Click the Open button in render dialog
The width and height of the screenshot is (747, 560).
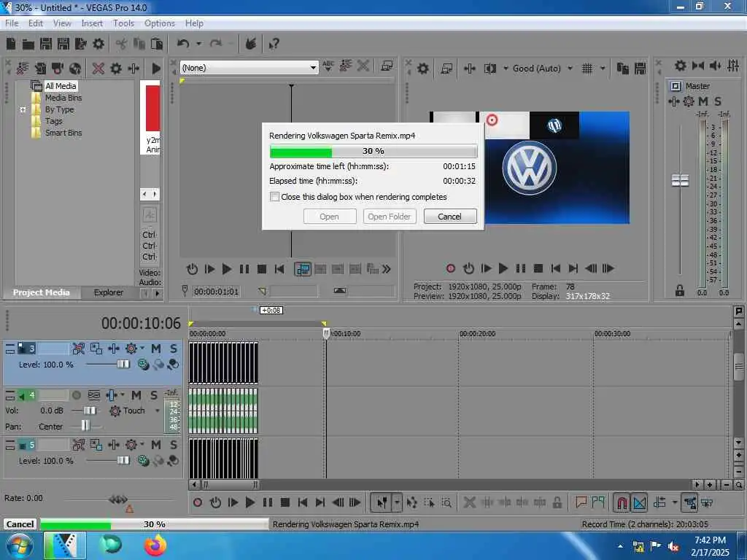[x=329, y=216]
